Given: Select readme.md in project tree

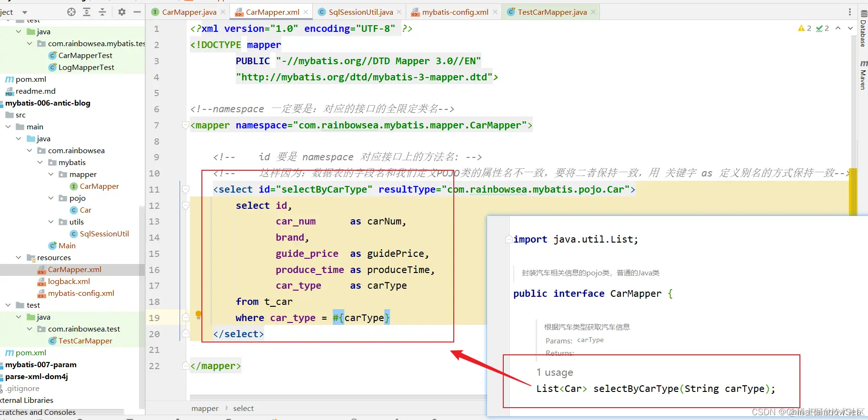Looking at the screenshot, I should pos(35,91).
